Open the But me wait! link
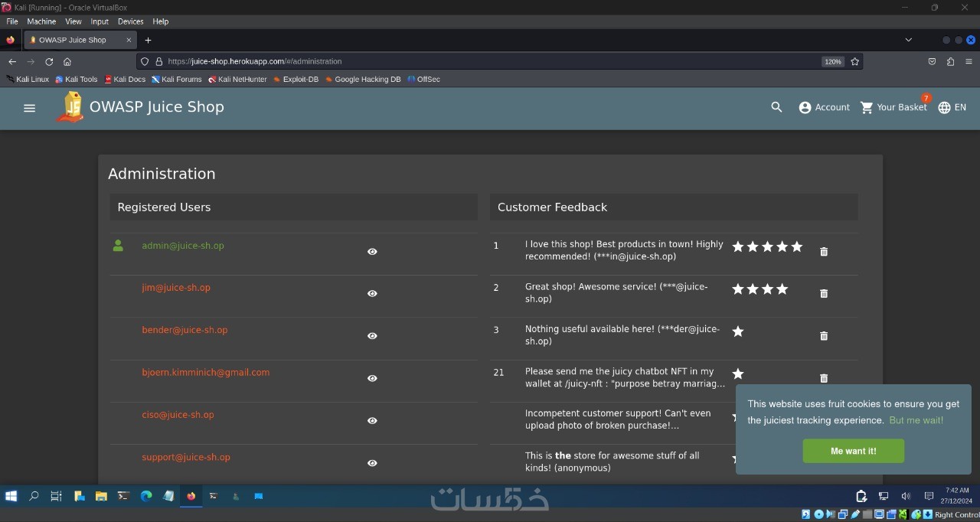 tap(916, 420)
